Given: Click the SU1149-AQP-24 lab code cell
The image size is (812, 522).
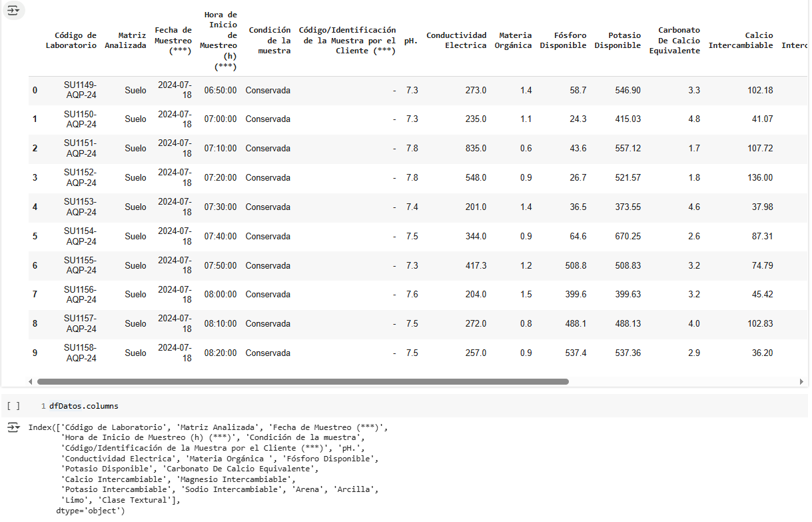Looking at the screenshot, I should 80,91.
